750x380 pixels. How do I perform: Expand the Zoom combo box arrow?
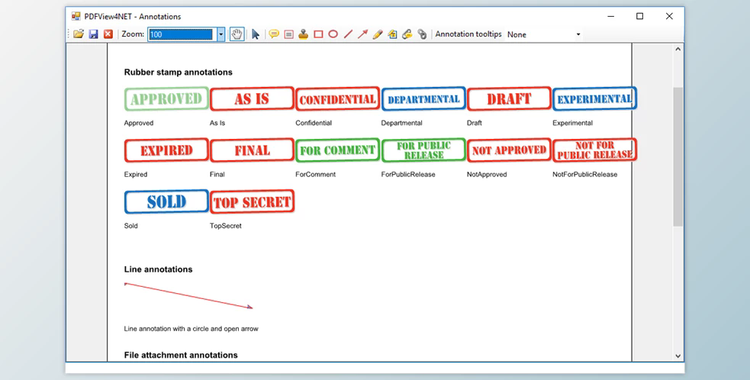pos(221,34)
